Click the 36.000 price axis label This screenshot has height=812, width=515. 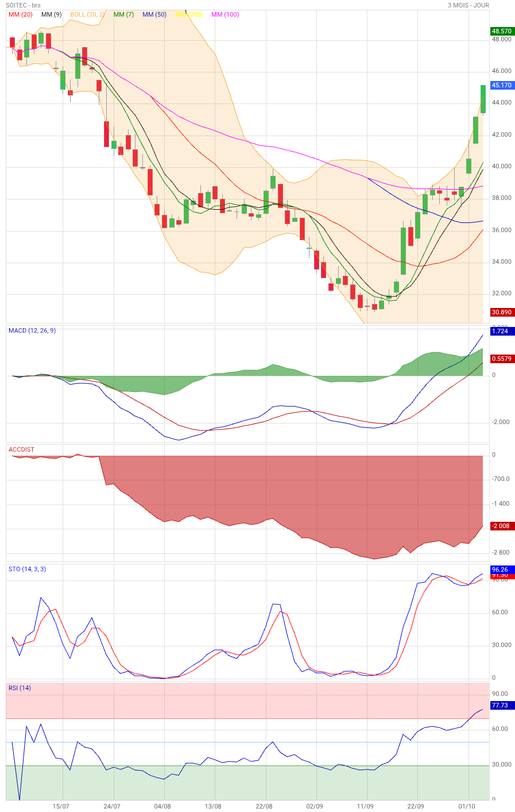[502, 230]
